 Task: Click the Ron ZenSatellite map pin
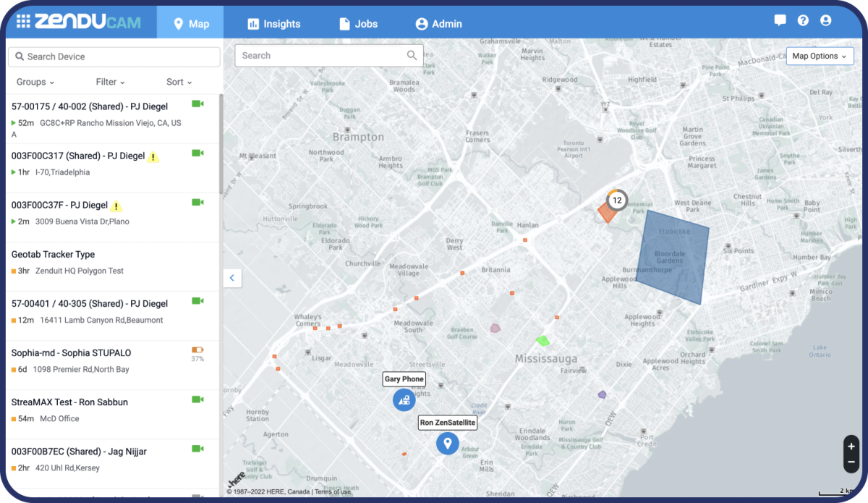point(447,443)
